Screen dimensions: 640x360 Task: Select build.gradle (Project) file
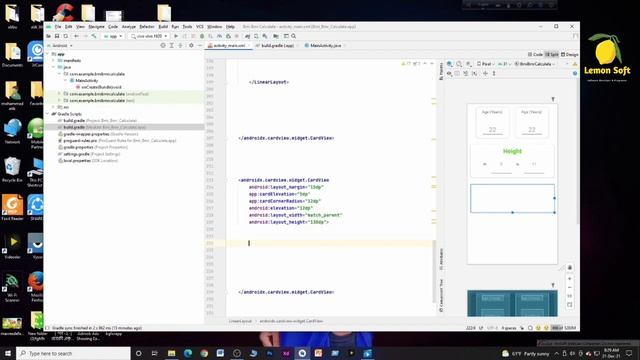[x=97, y=120]
